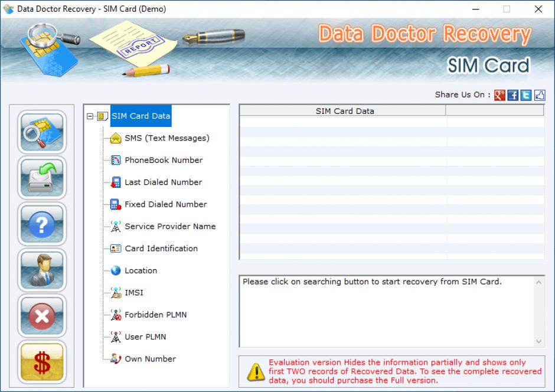Select Last Dialed Number tree item

(163, 182)
